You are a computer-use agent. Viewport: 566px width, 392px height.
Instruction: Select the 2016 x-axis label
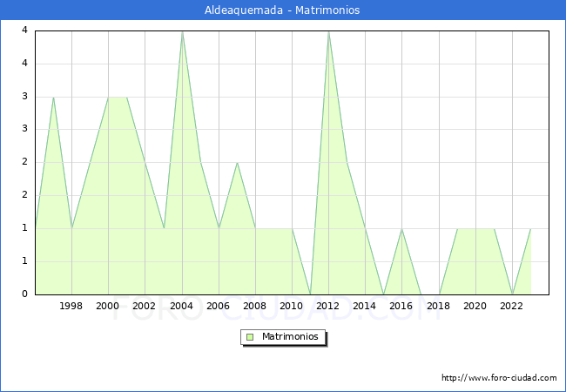tap(401, 306)
